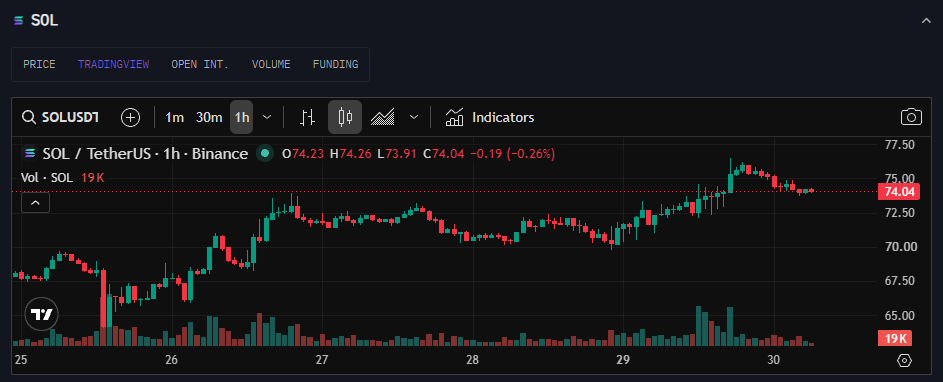The height and width of the screenshot is (382, 943).
Task: Click the 65.00 price axis label
Action: point(900,315)
